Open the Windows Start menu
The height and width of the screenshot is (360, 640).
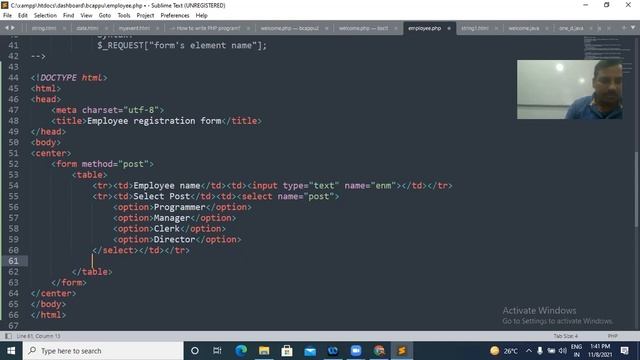point(11,351)
